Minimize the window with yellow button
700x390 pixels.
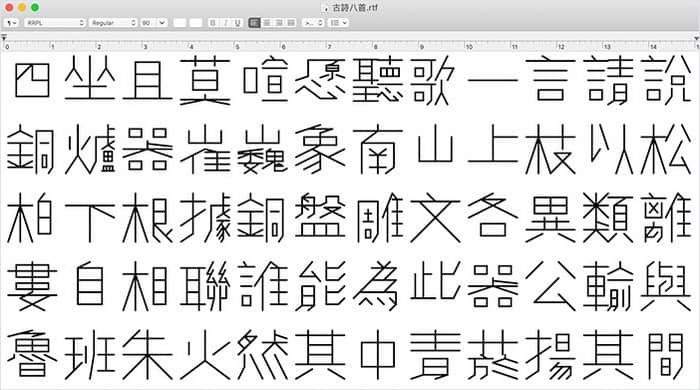(22, 8)
